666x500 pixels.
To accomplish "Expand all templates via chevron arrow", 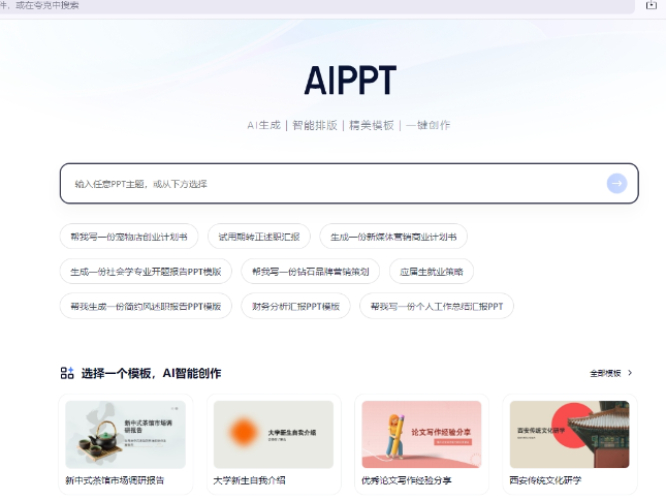I will [630, 373].
